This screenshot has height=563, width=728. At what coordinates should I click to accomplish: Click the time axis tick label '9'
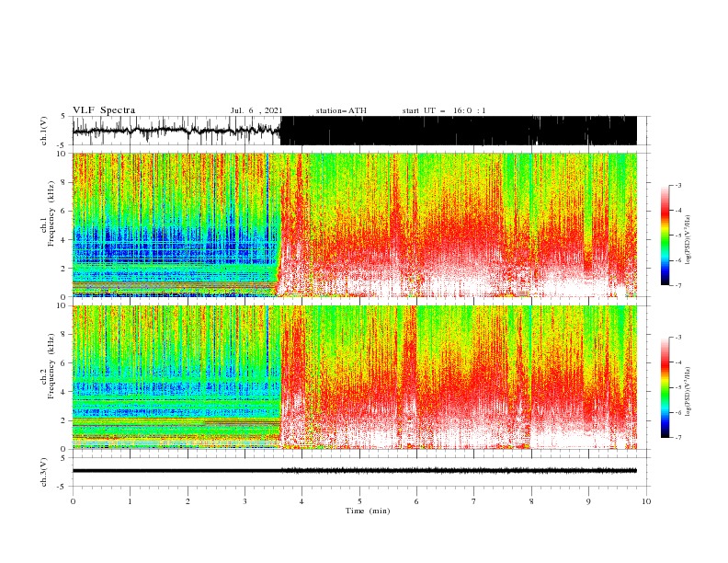pos(588,501)
